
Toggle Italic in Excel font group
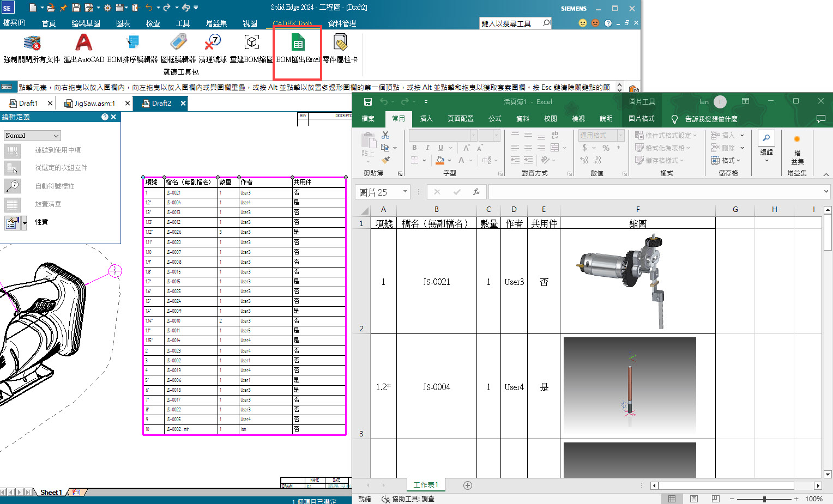pyautogui.click(x=427, y=148)
